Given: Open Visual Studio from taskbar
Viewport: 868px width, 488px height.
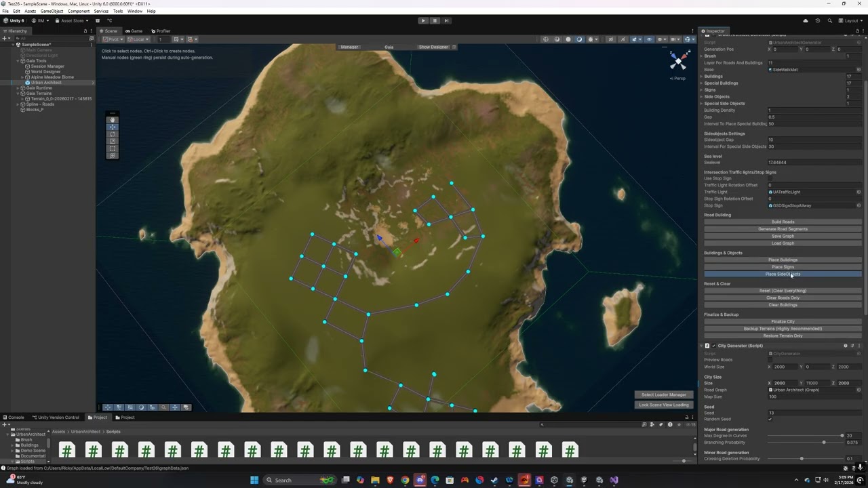Looking at the screenshot, I should [x=614, y=480].
